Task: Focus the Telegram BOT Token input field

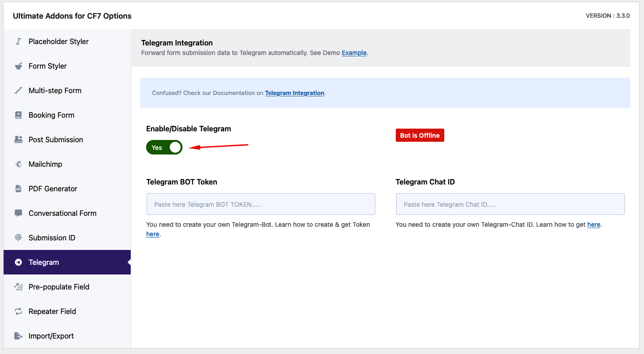Action: coord(261,204)
